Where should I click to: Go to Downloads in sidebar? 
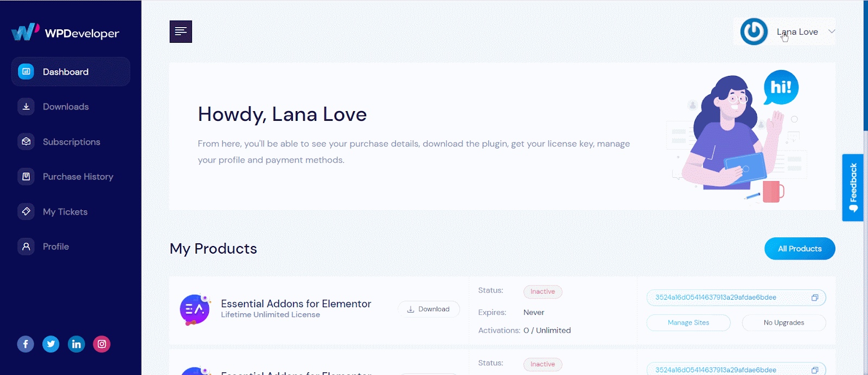tap(66, 107)
